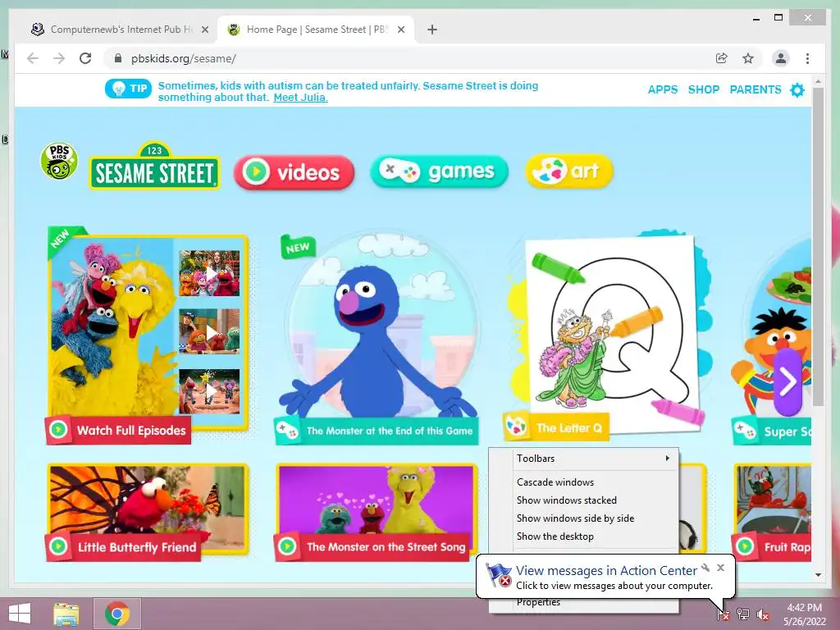The width and height of the screenshot is (840, 630).
Task: Click the Action Center flag tray icon
Action: pyautogui.click(x=723, y=614)
